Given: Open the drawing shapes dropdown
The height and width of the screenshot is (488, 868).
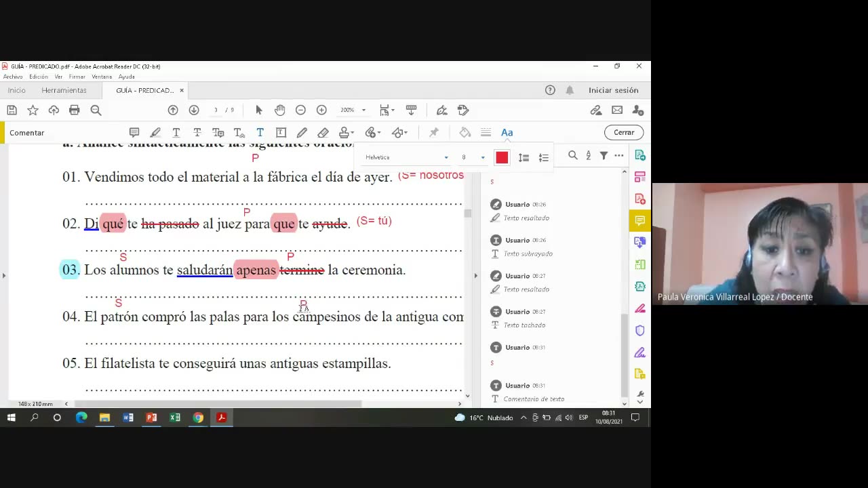Looking at the screenshot, I should coord(399,132).
